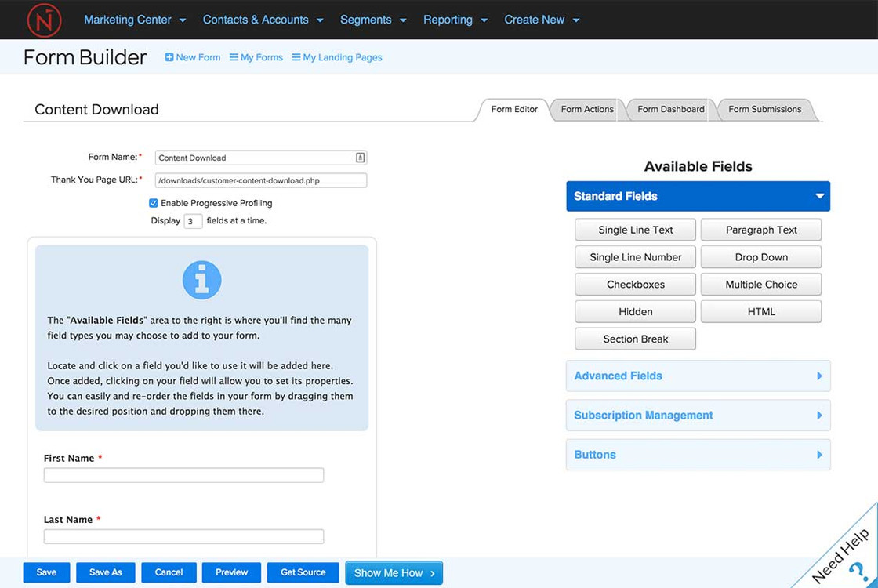Add a Section Break field
The width and height of the screenshot is (878, 588).
(x=636, y=339)
